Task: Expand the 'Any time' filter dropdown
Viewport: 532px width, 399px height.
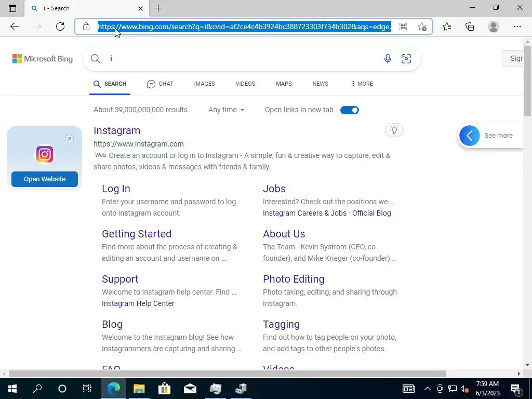Action: (x=226, y=110)
